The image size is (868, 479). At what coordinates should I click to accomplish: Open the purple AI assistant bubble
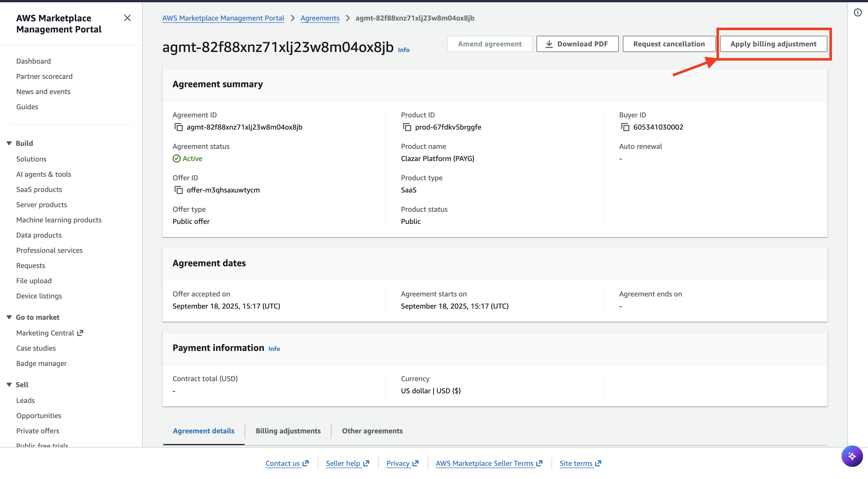[852, 456]
